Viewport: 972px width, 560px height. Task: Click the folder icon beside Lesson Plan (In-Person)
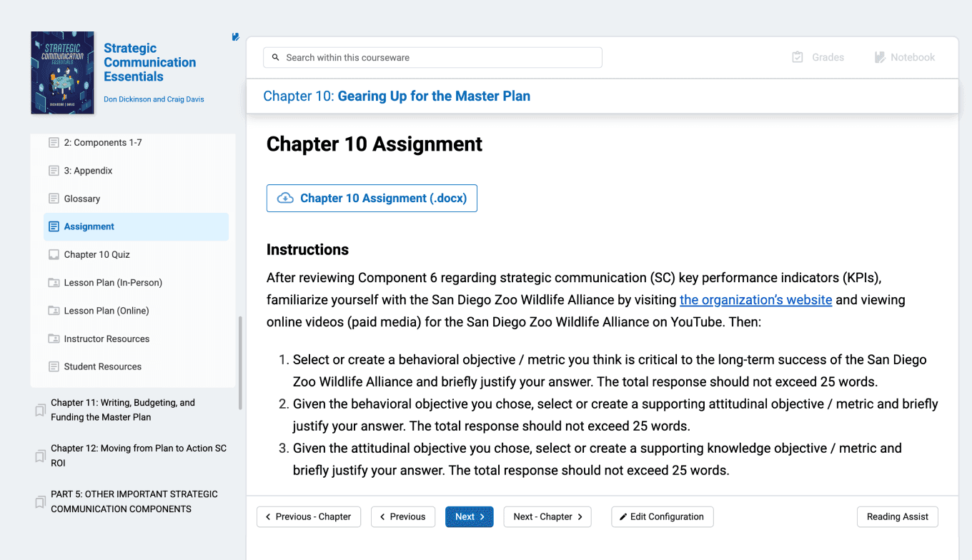click(x=54, y=283)
